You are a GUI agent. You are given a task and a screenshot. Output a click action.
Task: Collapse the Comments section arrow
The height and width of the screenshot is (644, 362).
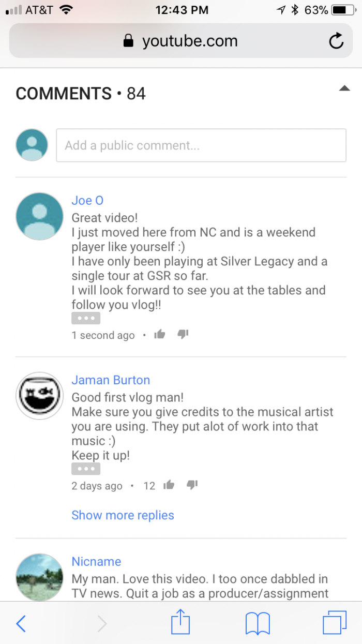(x=344, y=88)
